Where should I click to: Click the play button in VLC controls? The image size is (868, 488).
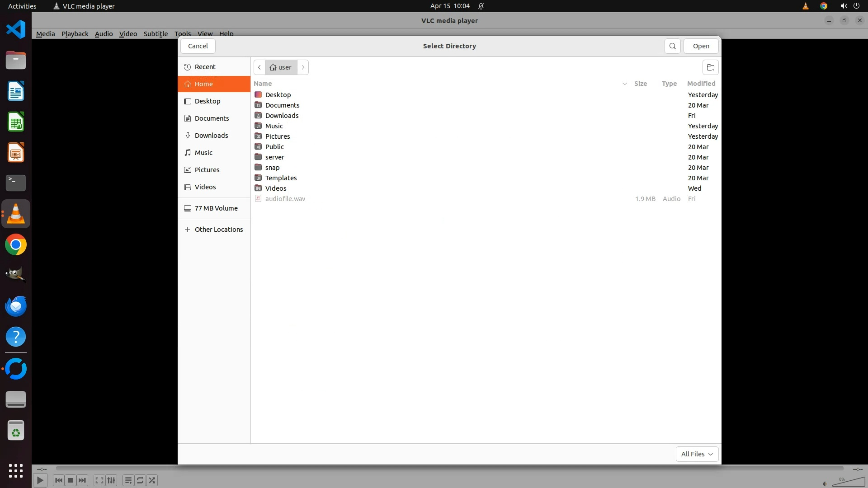pos(40,480)
